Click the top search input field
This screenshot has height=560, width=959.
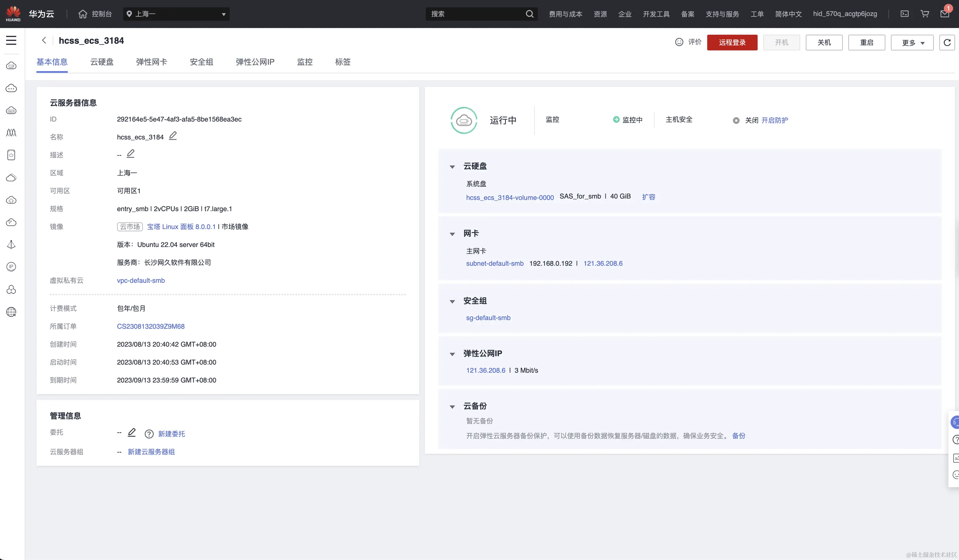[x=476, y=14]
